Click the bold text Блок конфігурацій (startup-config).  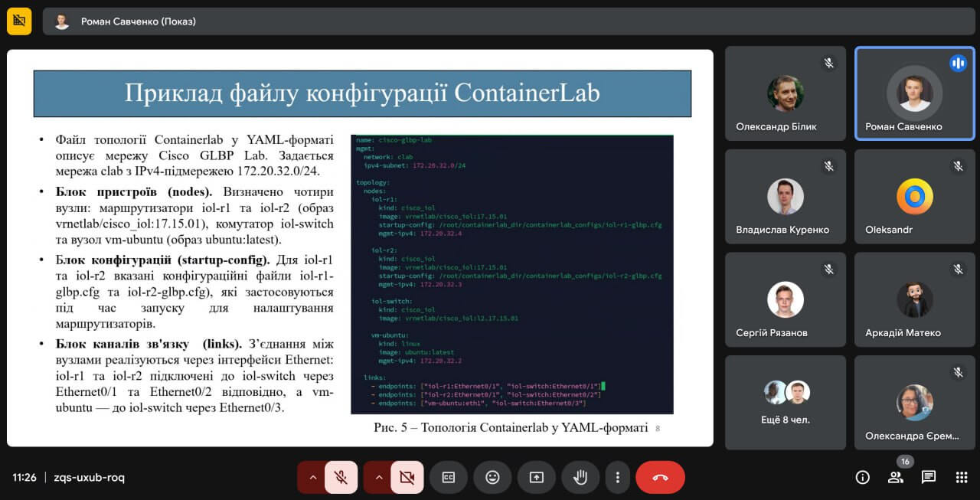pyautogui.click(x=163, y=260)
